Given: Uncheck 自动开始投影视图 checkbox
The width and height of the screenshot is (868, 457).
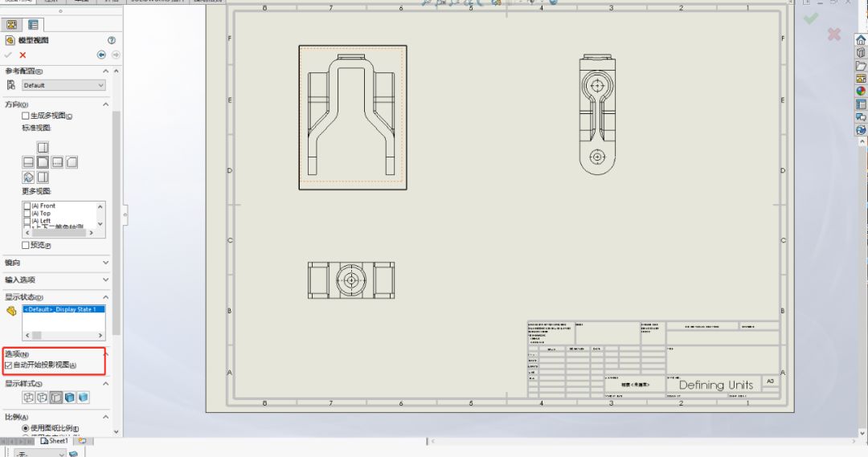Looking at the screenshot, I should pyautogui.click(x=9, y=365).
